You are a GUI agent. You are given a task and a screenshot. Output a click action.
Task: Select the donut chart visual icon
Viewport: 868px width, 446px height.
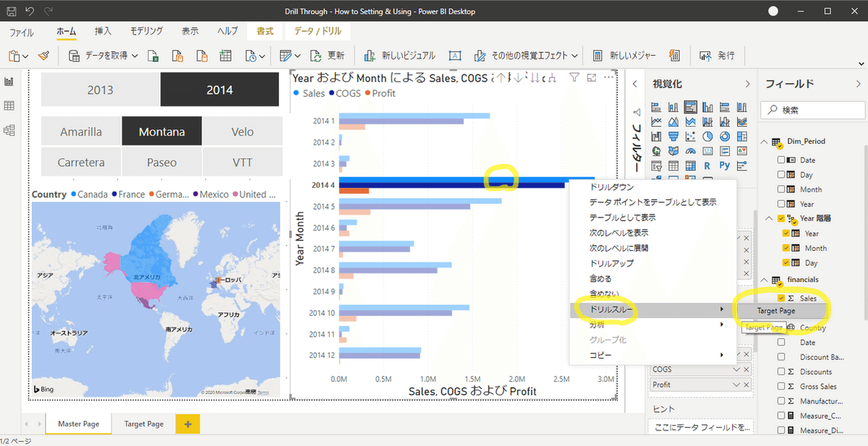coord(725,136)
